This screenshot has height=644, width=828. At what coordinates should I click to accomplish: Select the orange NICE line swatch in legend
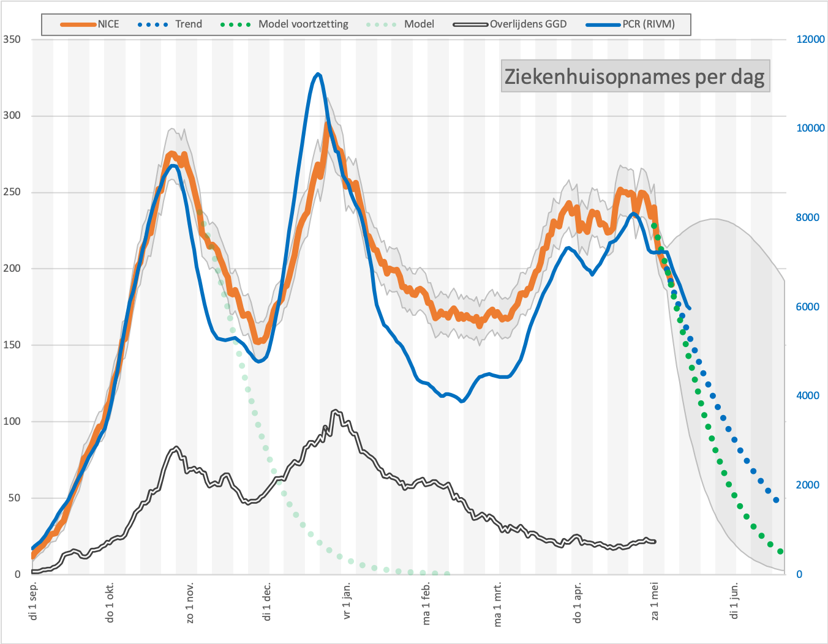(78, 24)
